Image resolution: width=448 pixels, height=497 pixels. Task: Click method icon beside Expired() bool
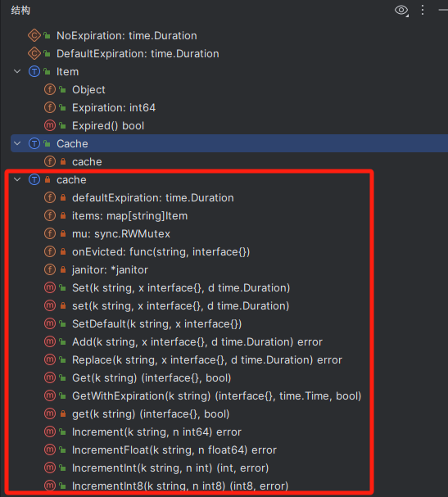coord(50,125)
